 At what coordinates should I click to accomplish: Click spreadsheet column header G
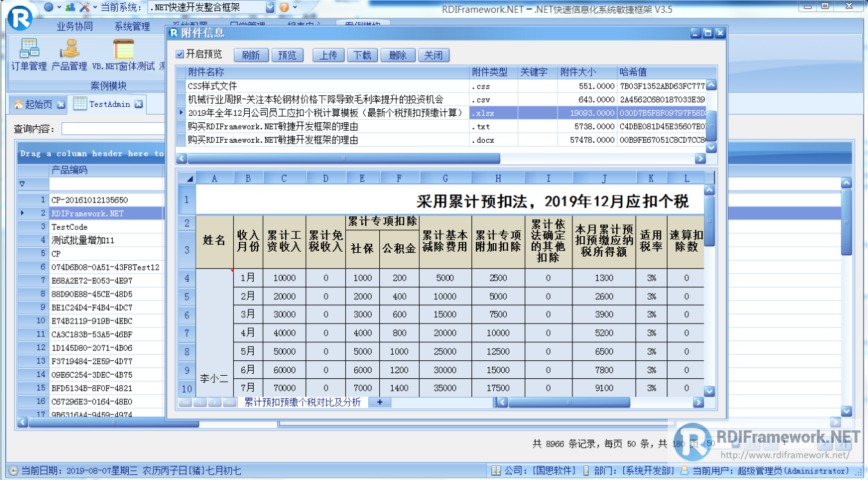pos(445,178)
